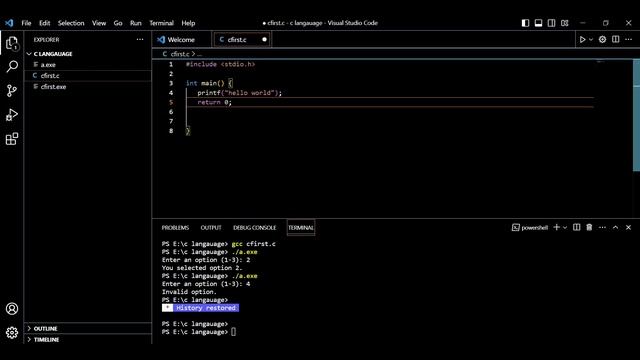Screen dimensions: 640x360
Task: Toggle Primary Side Bar layout icon
Action: coord(525,23)
